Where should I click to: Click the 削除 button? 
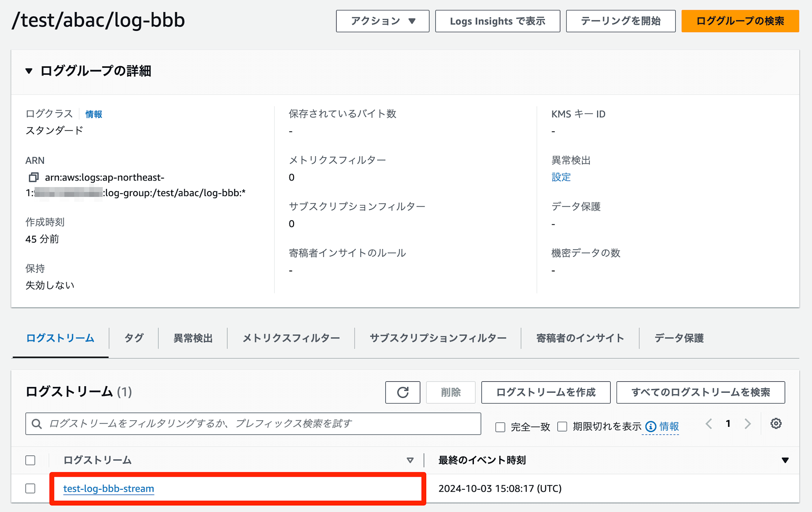tap(451, 392)
